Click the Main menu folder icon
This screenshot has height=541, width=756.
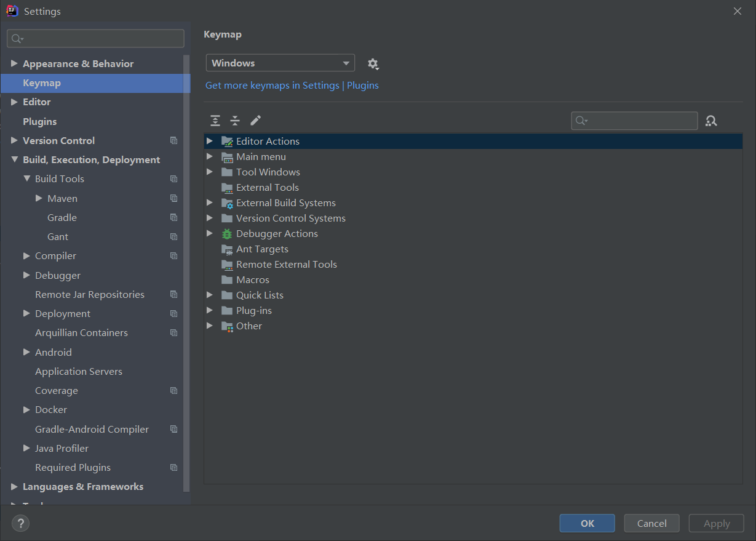tap(226, 156)
